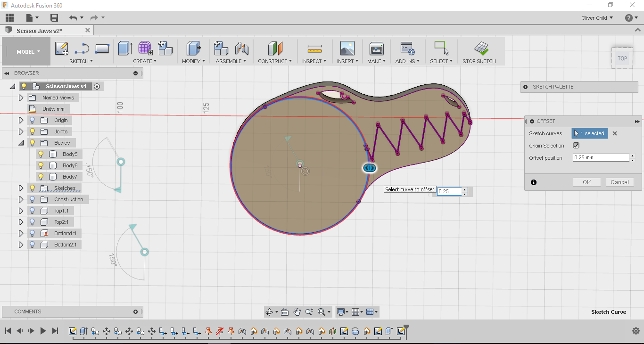Open the Data Panel grid icon
Image resolution: width=644 pixels, height=344 pixels.
(x=9, y=18)
